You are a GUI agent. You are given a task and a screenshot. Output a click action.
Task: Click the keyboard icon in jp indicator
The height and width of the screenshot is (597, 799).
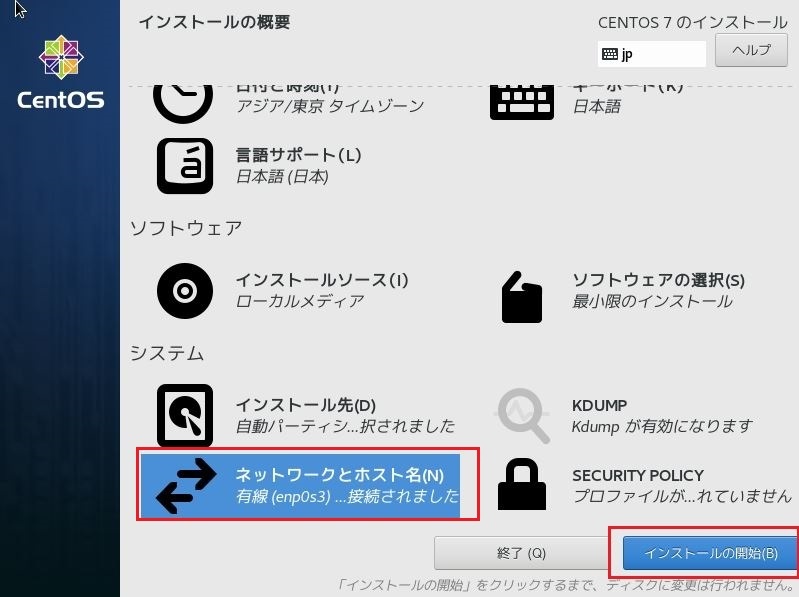coord(609,53)
